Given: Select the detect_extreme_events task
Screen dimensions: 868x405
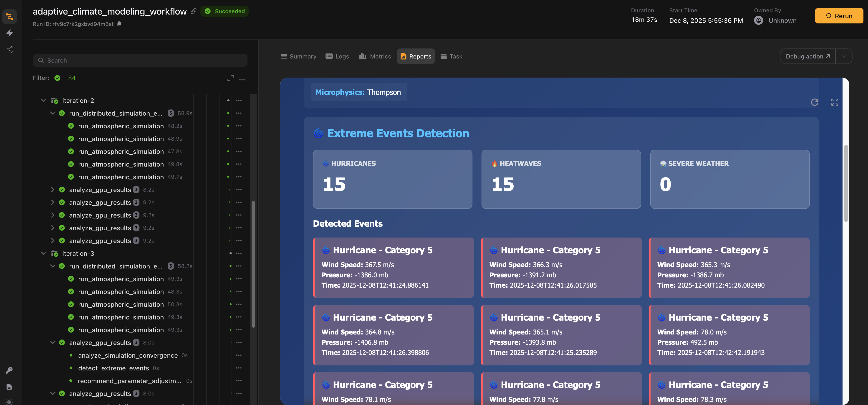Looking at the screenshot, I should click(x=114, y=368).
